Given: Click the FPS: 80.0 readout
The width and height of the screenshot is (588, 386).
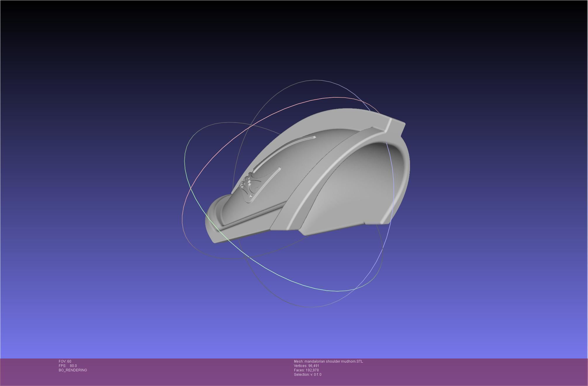Looking at the screenshot, I should click(68, 366).
